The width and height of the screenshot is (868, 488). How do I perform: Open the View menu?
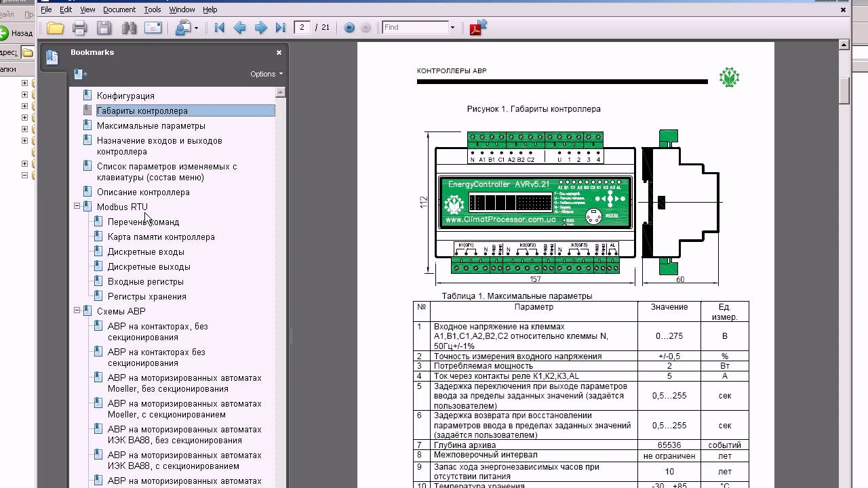[x=87, y=9]
